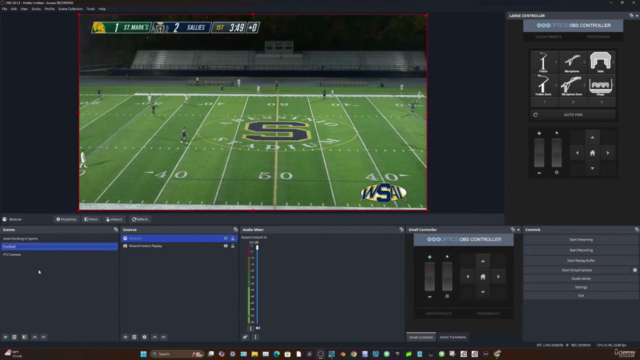Click focus slider in Large Controller
Viewport: 640px width, 360px height.
click(x=557, y=153)
